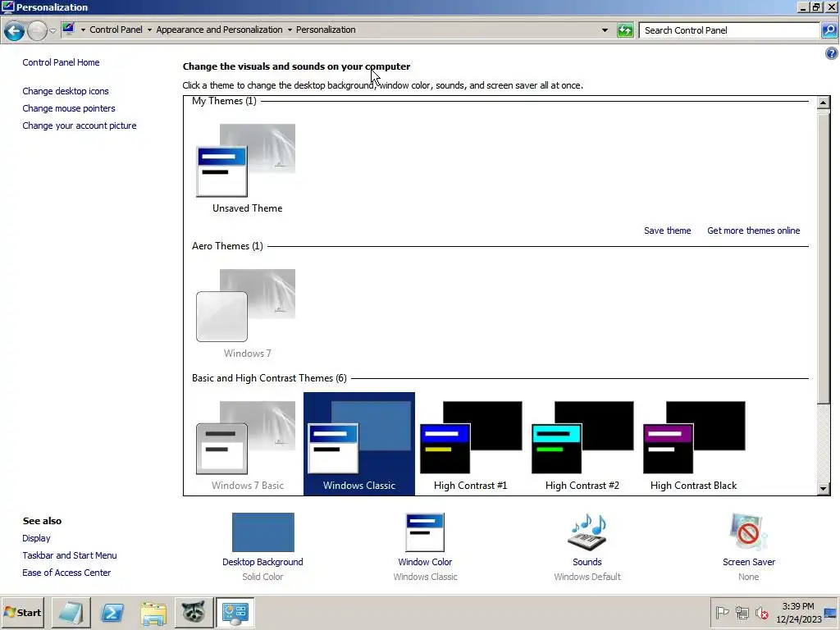The width and height of the screenshot is (840, 630).
Task: Click the taskbar clock showing 3:39 PM
Action: point(798,613)
